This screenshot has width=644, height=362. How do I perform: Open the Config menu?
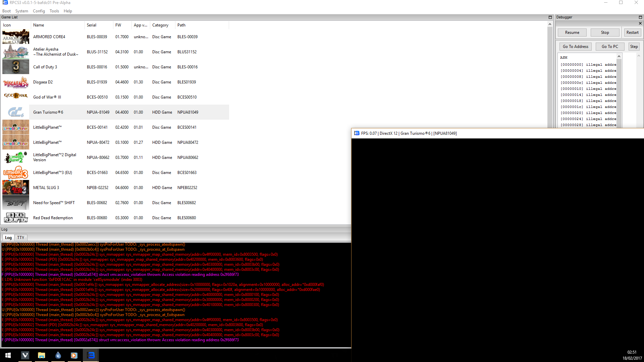pyautogui.click(x=39, y=11)
